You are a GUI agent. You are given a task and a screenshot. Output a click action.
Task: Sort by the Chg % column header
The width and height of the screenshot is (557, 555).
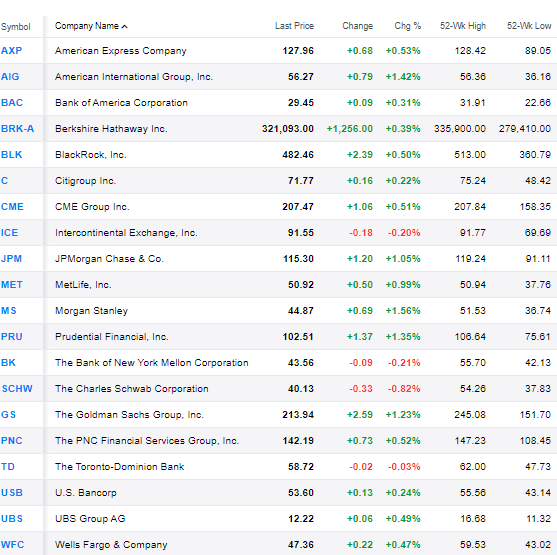pos(408,26)
